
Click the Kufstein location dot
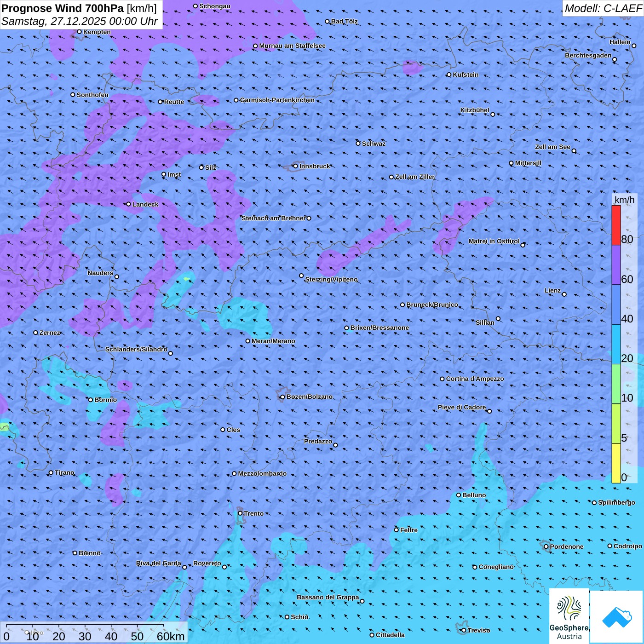pos(449,75)
